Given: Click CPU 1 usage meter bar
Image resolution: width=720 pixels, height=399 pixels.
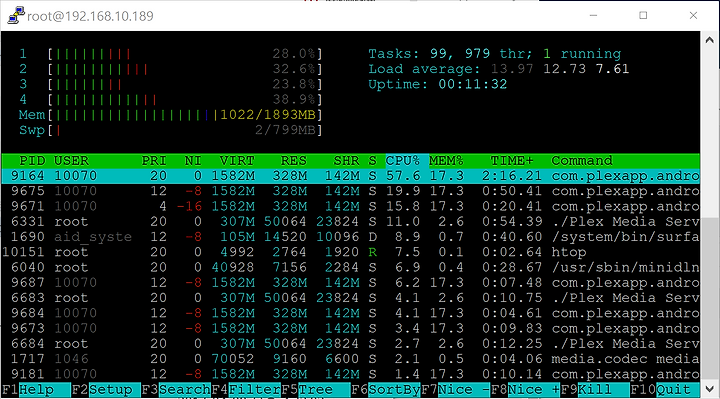Looking at the screenshot, I should click(x=185, y=54).
